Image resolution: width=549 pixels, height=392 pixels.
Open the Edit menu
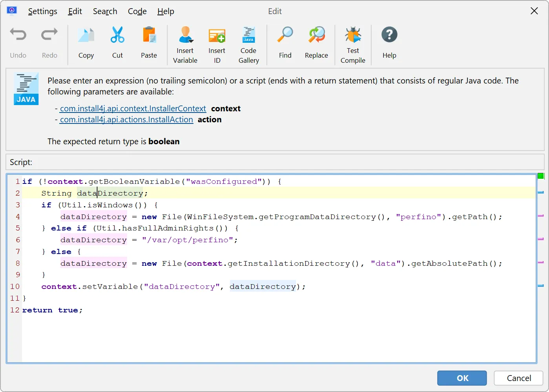(75, 11)
